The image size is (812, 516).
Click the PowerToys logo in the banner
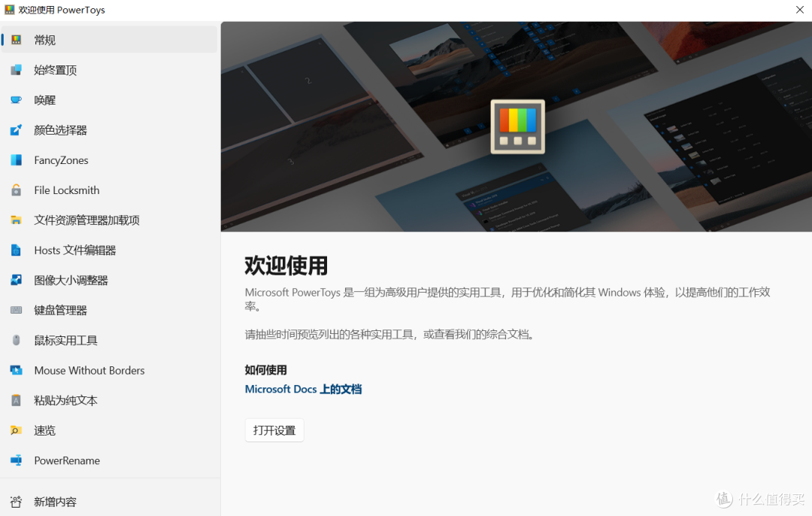tap(517, 126)
